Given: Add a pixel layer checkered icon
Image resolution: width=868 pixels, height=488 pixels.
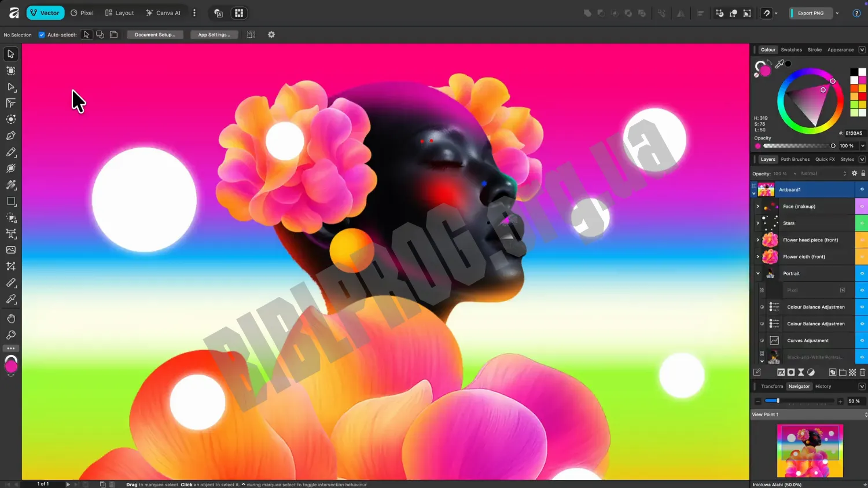Looking at the screenshot, I should 852,372.
